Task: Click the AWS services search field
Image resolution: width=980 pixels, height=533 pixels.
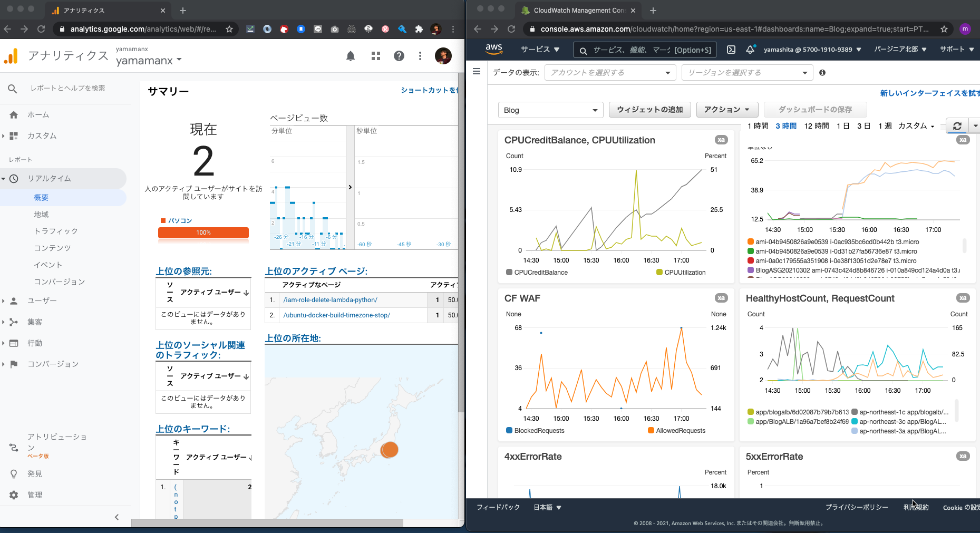Action: (645, 50)
